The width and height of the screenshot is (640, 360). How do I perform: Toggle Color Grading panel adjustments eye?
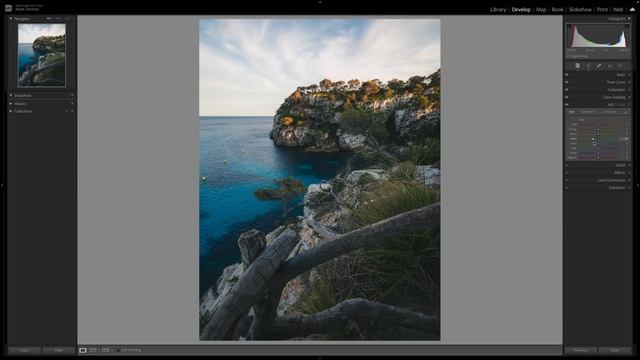coord(567,97)
